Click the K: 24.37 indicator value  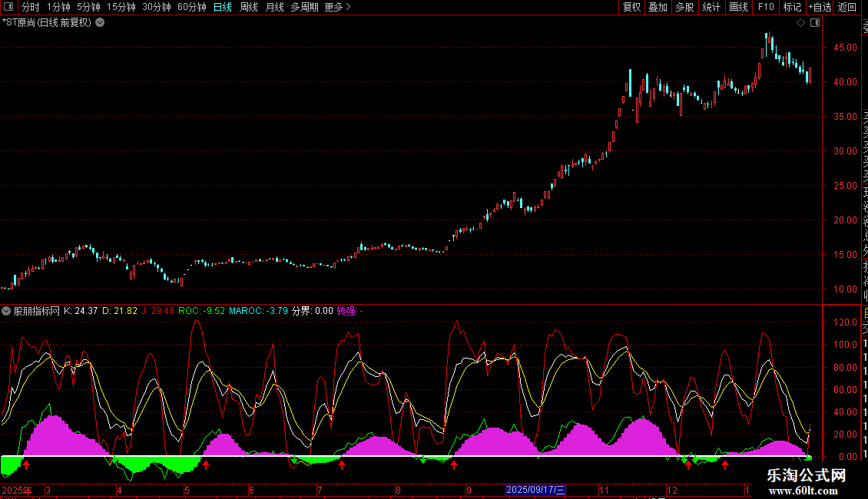[81, 311]
